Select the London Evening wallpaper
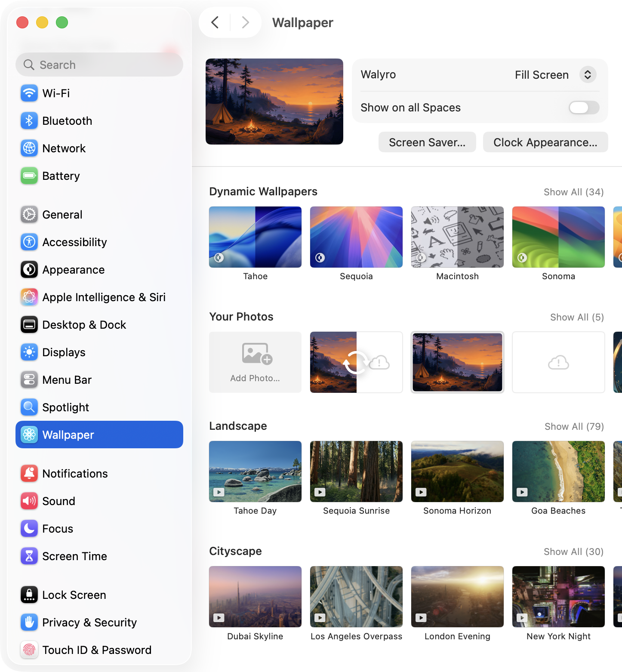The image size is (622, 672). point(457,597)
